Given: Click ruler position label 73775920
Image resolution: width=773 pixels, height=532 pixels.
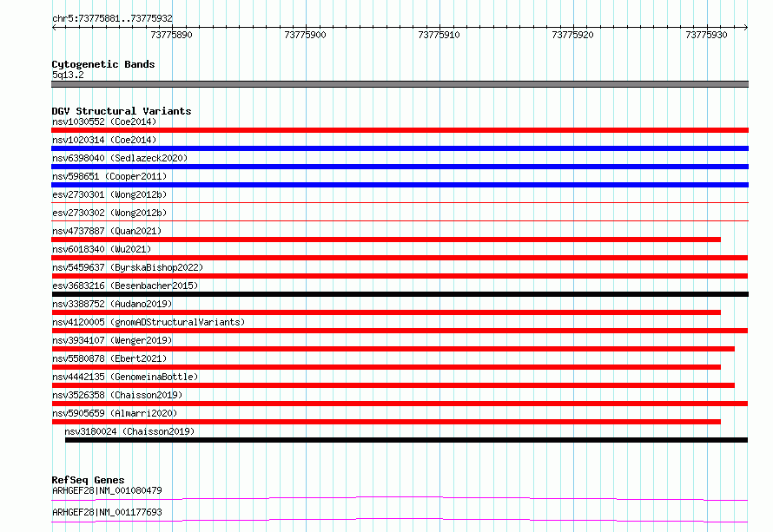Looking at the screenshot, I should click(573, 35).
